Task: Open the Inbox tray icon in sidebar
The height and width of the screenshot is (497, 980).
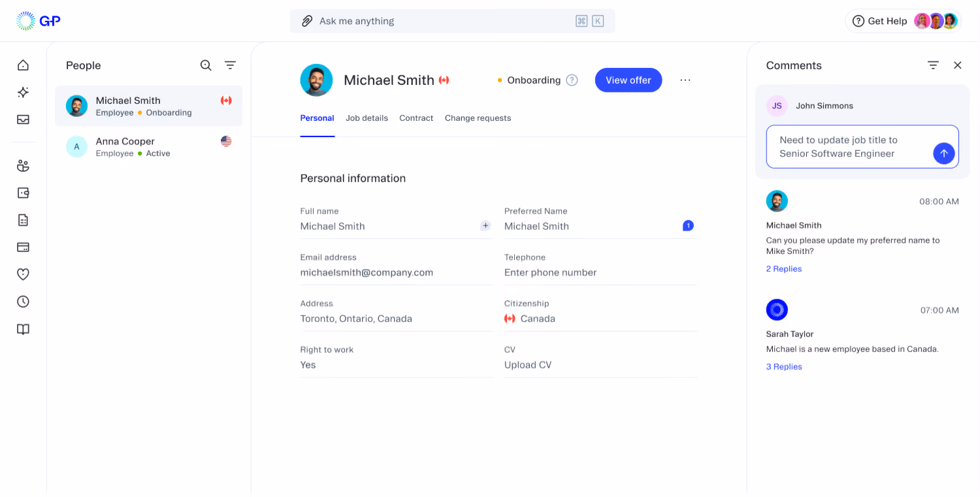Action: click(x=23, y=120)
